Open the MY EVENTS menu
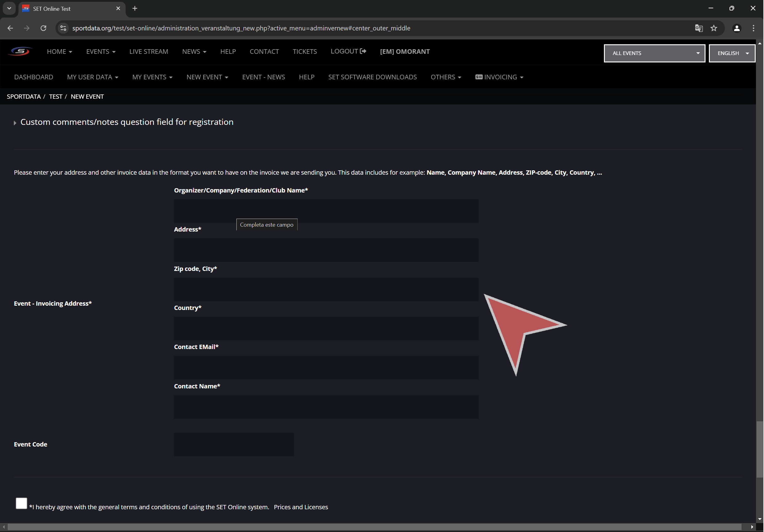This screenshot has width=764, height=532. pos(152,77)
